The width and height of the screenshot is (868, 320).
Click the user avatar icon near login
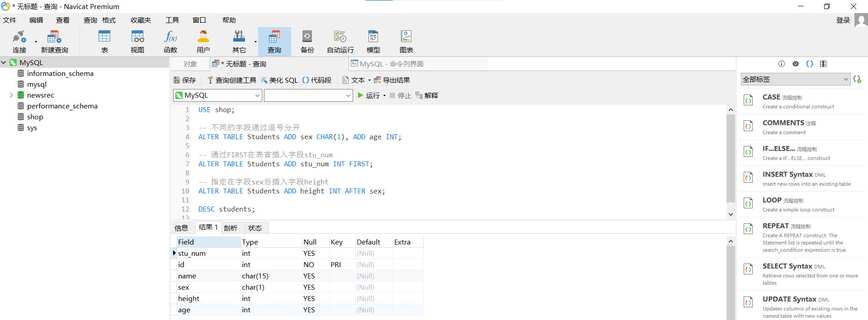(x=861, y=20)
